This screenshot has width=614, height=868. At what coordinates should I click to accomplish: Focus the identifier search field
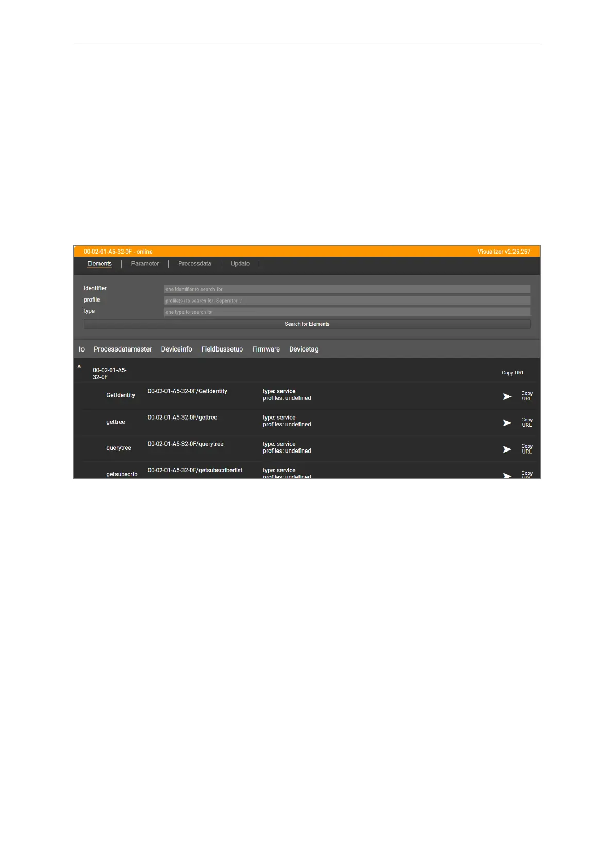[346, 289]
